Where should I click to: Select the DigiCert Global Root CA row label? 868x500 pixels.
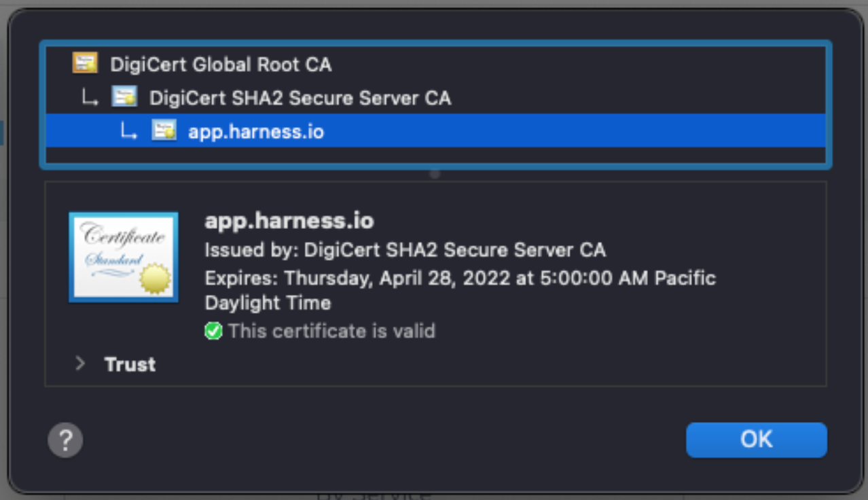(x=221, y=65)
